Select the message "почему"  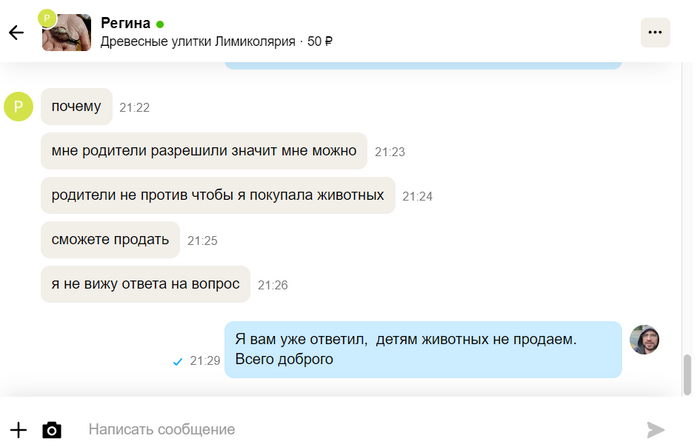point(76,106)
